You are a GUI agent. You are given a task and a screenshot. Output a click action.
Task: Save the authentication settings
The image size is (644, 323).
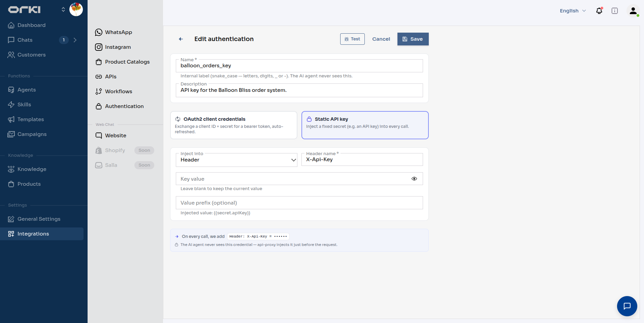point(413,39)
